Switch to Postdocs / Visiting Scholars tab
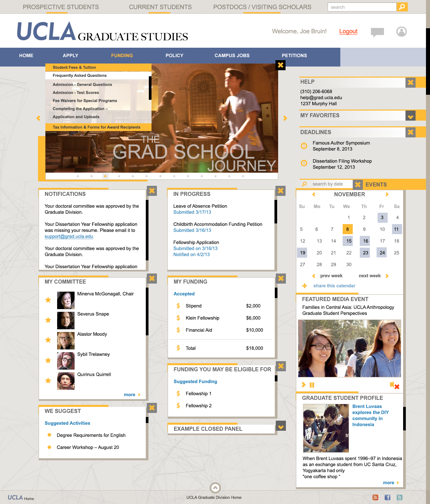 [x=262, y=7]
